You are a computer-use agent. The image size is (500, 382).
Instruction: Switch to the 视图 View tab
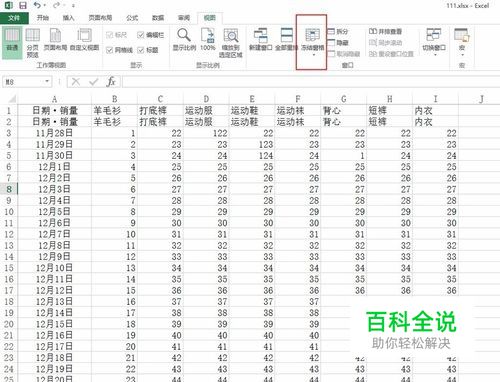pyautogui.click(x=210, y=18)
